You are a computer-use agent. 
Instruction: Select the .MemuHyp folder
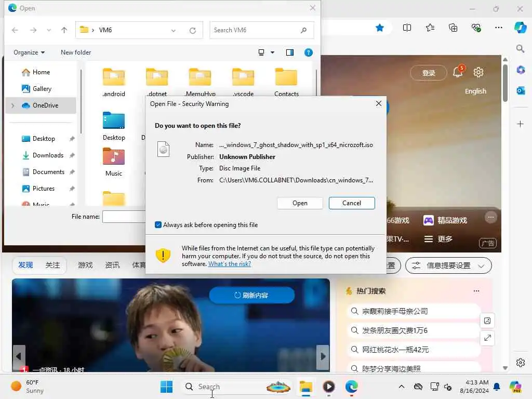tap(200, 83)
